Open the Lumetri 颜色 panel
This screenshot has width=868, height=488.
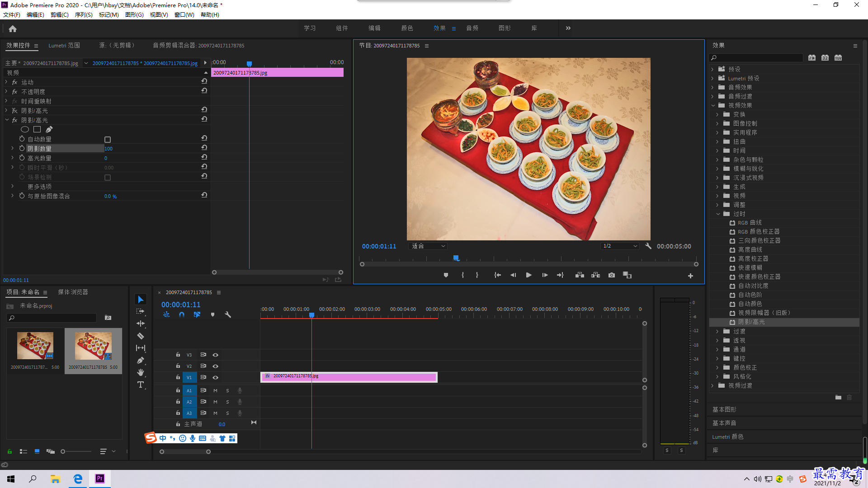728,436
